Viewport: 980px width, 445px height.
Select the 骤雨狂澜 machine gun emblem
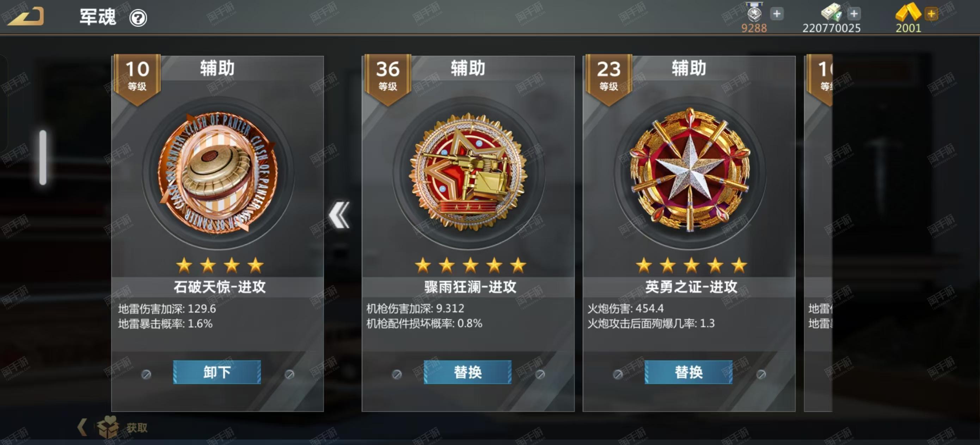468,172
